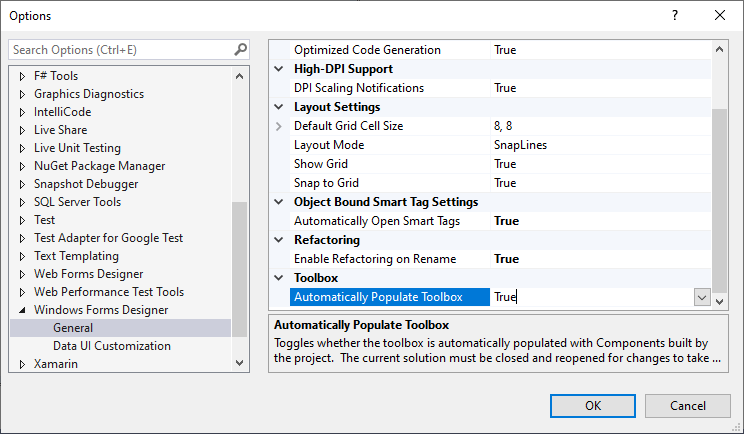Screen dimensions: 744x434
Task: Select Enable Refactoring on Rename value
Action: 600,259
